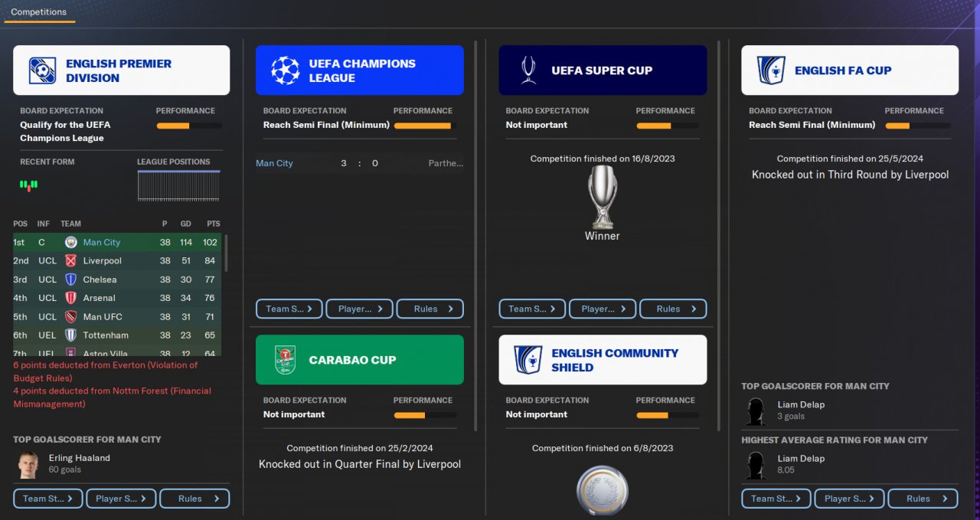
Task: Click Carabao Cup performance bar
Action: pyautogui.click(x=425, y=415)
